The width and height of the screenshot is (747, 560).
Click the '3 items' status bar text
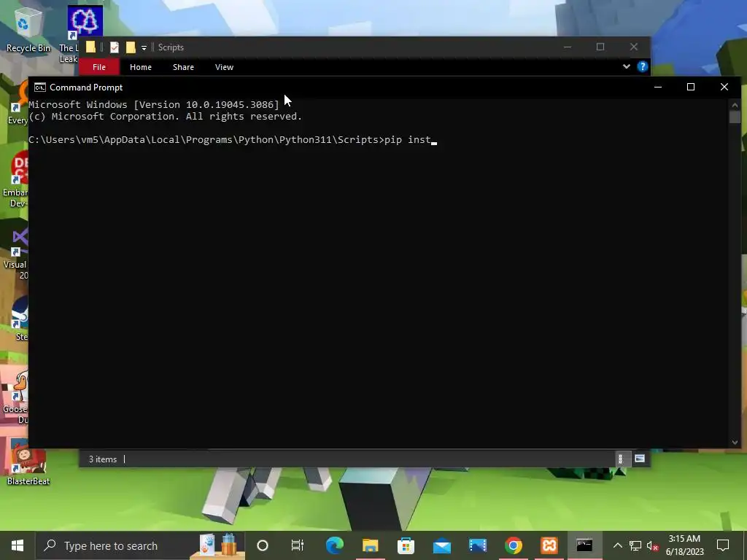point(103,459)
